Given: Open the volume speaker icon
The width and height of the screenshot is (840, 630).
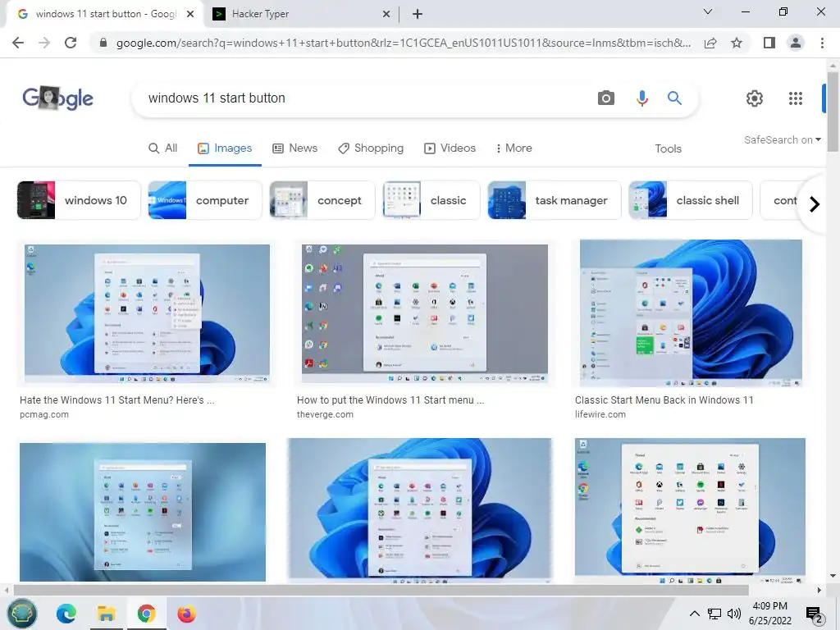Looking at the screenshot, I should click(734, 614).
